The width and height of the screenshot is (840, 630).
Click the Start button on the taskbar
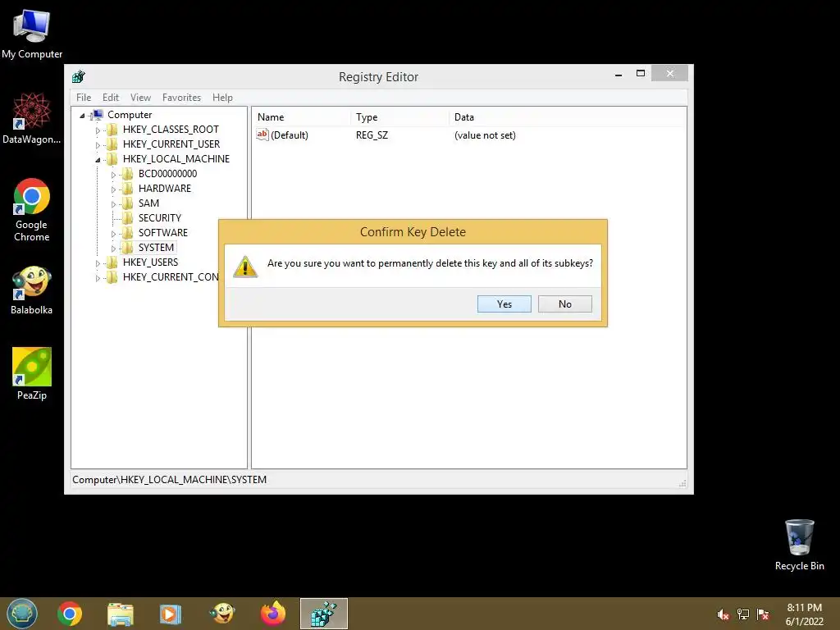pos(22,614)
